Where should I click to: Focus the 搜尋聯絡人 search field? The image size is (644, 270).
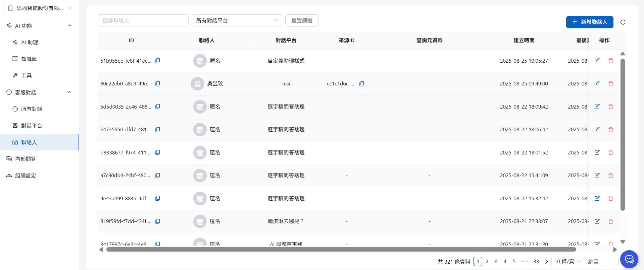pyautogui.click(x=143, y=20)
